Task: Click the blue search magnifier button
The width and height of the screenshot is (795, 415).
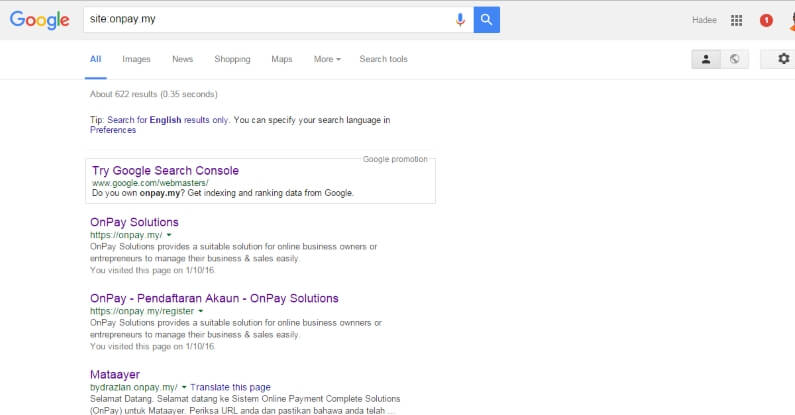Action: coord(487,20)
